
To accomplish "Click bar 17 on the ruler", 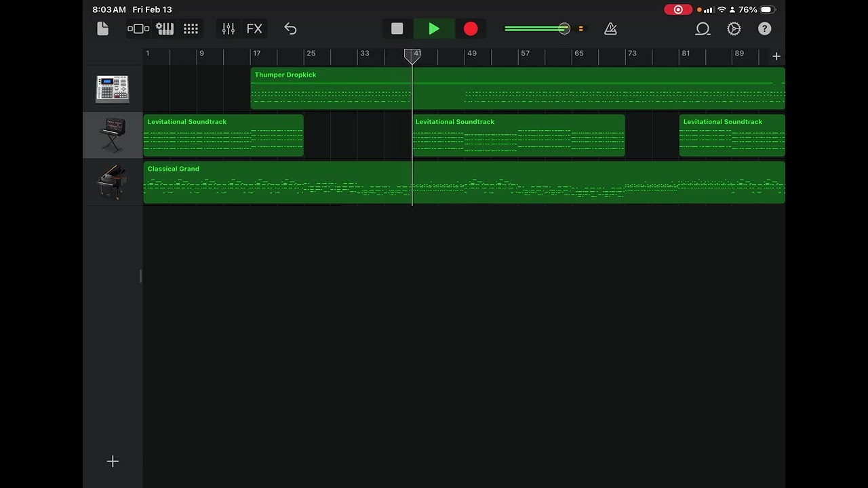I will pos(256,54).
